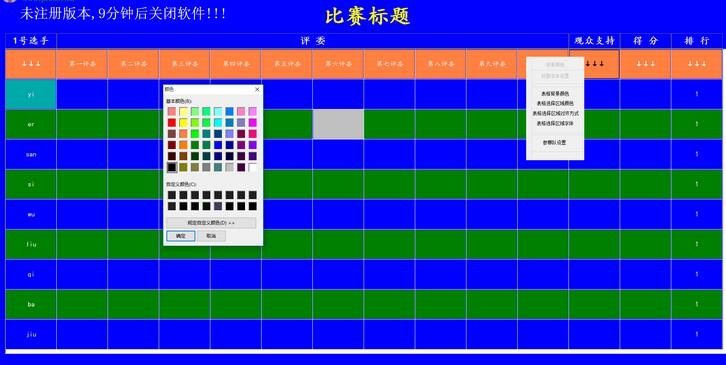Click the 第一评委 judge column header
The width and height of the screenshot is (726, 365).
82,64
